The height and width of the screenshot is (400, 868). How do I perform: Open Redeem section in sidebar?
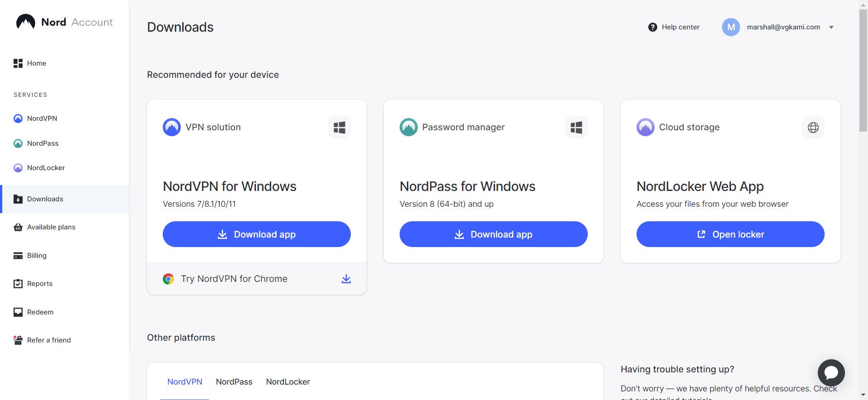coord(40,312)
